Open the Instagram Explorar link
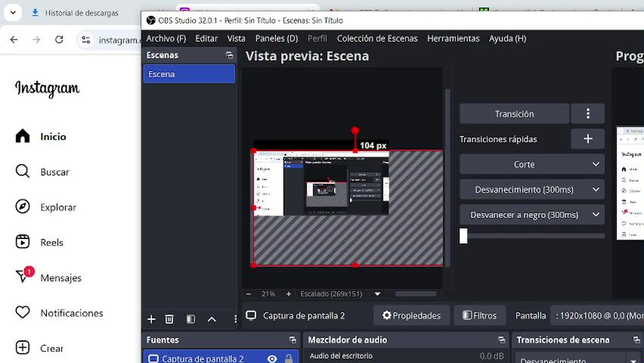The width and height of the screenshot is (644, 363). (x=58, y=207)
